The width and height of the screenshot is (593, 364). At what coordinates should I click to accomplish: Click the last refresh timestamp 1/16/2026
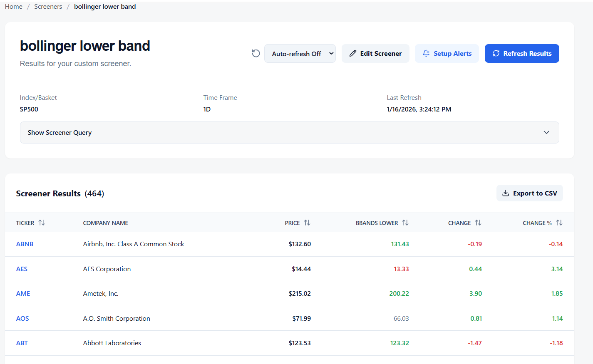419,109
